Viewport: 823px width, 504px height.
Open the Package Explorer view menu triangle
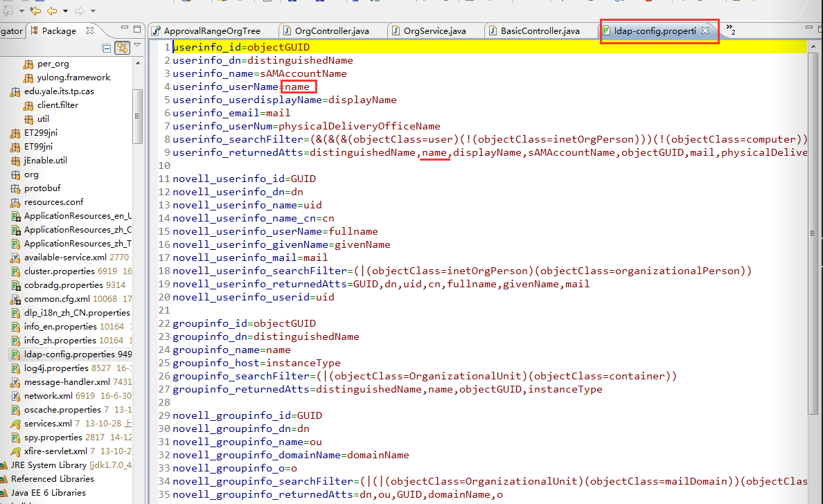click(137, 46)
